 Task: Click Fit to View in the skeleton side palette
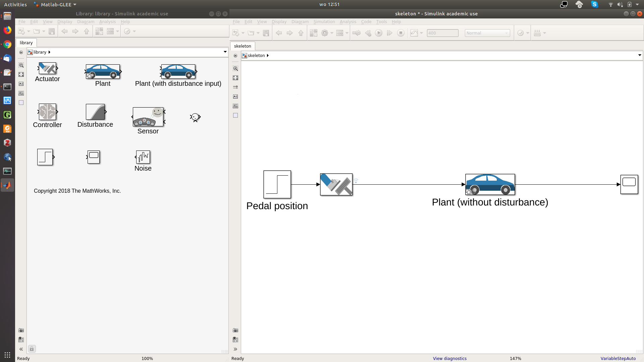[235, 78]
